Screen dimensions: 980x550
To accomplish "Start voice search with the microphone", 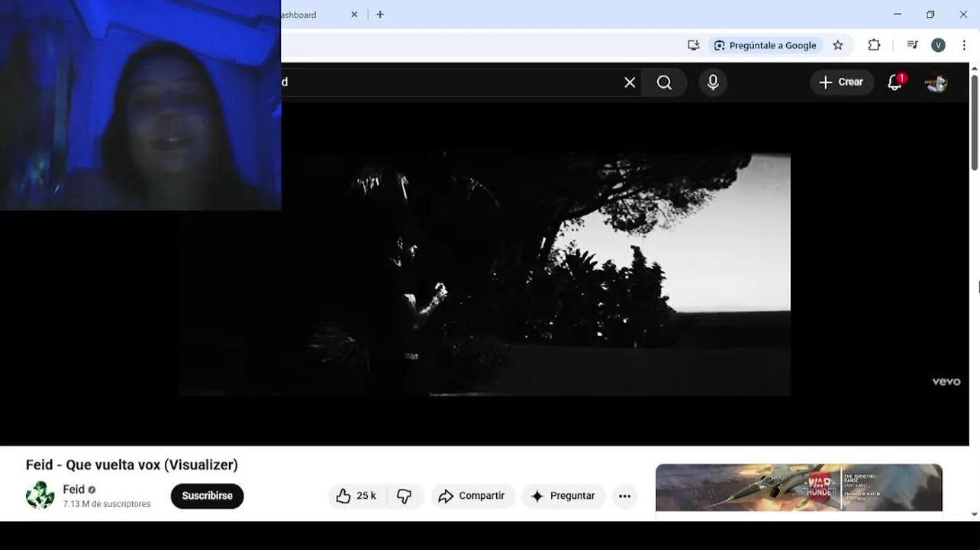I will click(x=713, y=82).
